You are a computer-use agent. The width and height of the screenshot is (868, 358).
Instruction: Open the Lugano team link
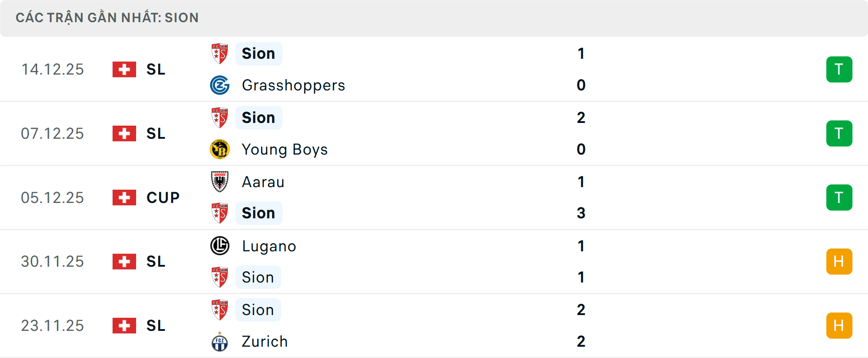point(269,246)
